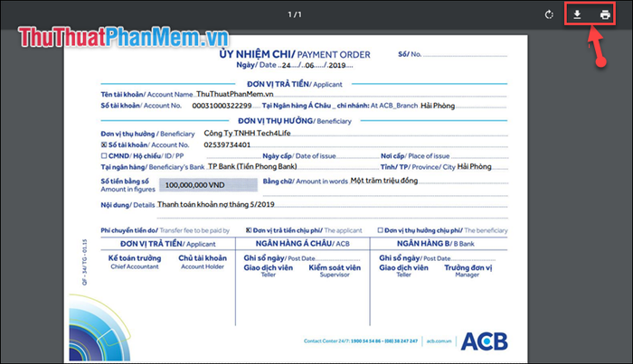The image size is (633, 364).
Task: Toggle Đơn vị thụ hưởng chịu phí checkbox
Action: [x=380, y=230]
